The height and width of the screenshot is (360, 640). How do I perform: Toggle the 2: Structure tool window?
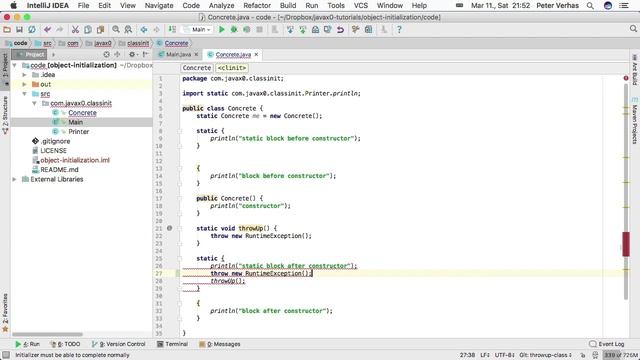(x=5, y=115)
